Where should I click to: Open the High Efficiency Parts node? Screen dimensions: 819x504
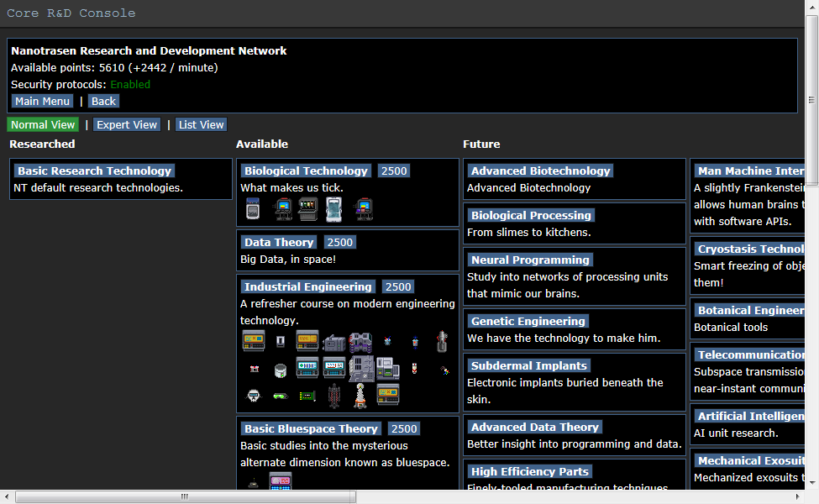(x=530, y=471)
